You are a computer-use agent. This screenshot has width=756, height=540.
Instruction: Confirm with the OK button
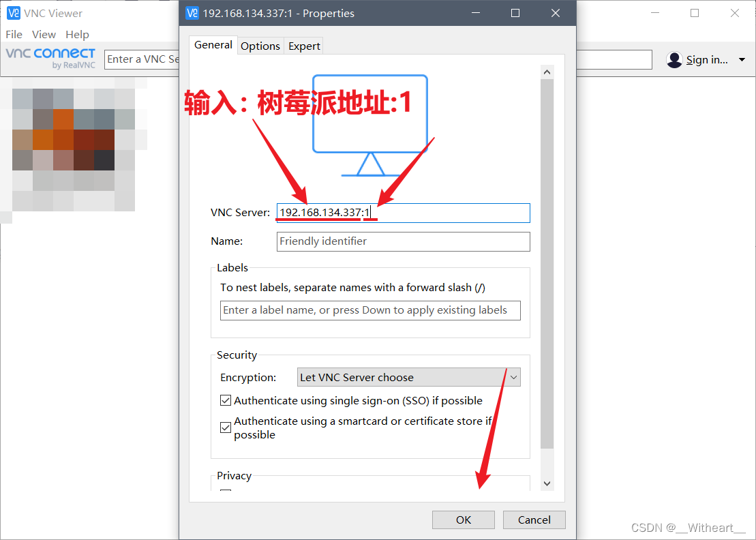[x=464, y=520]
